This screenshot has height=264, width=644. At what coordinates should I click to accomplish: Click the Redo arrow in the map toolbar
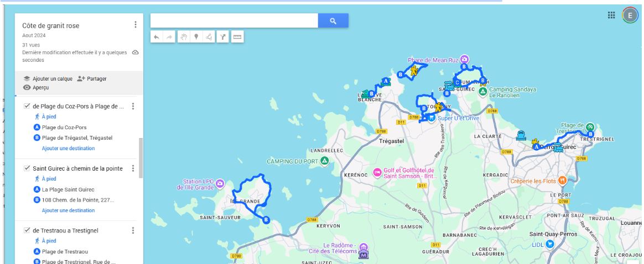point(169,37)
